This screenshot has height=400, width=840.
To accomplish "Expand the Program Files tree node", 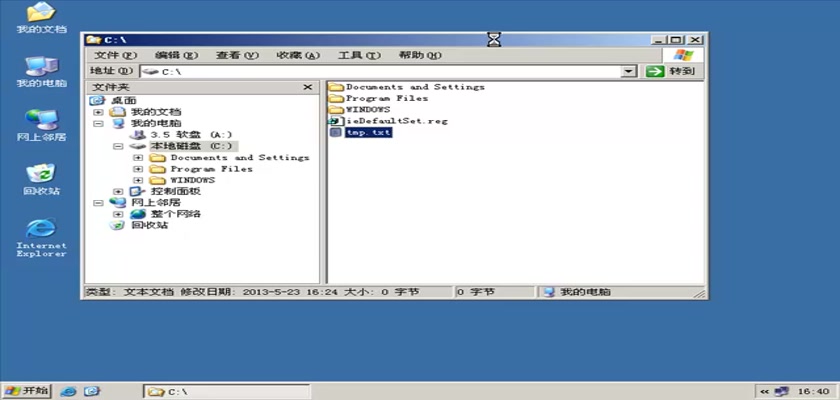I will (138, 169).
